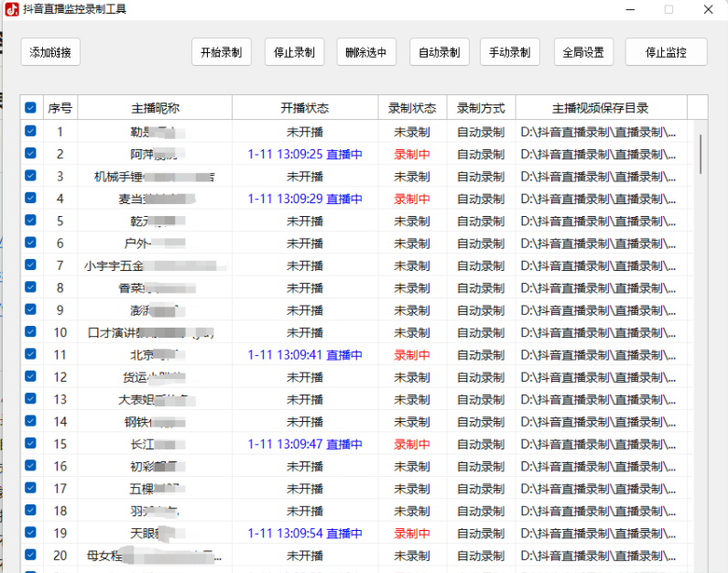Toggle the checkbox for row 3
This screenshot has height=573, width=728.
pos(30,176)
